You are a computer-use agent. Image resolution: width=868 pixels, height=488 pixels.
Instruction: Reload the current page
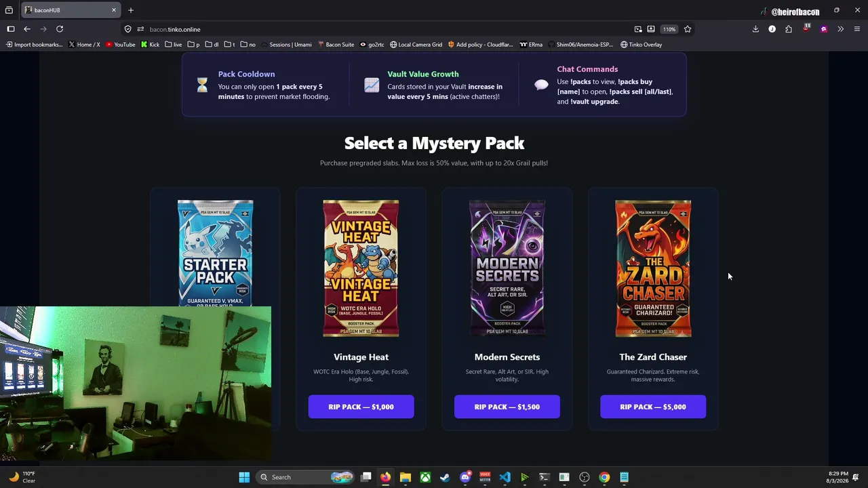tap(60, 29)
